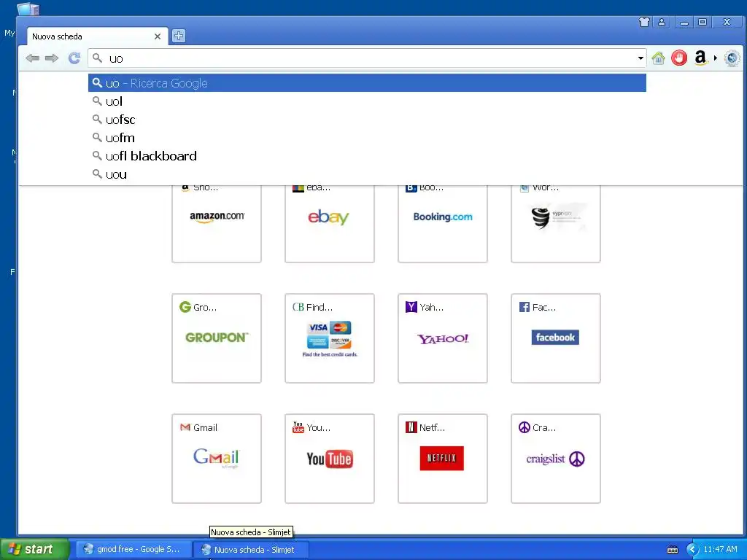Open the Slimjet settings gear menu

tap(732, 58)
